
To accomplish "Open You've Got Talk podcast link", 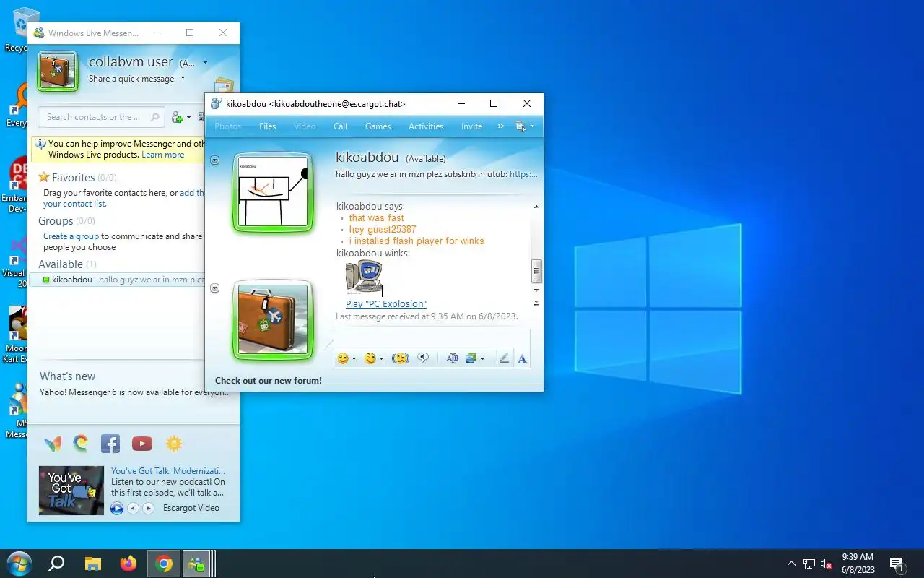I will tap(168, 471).
